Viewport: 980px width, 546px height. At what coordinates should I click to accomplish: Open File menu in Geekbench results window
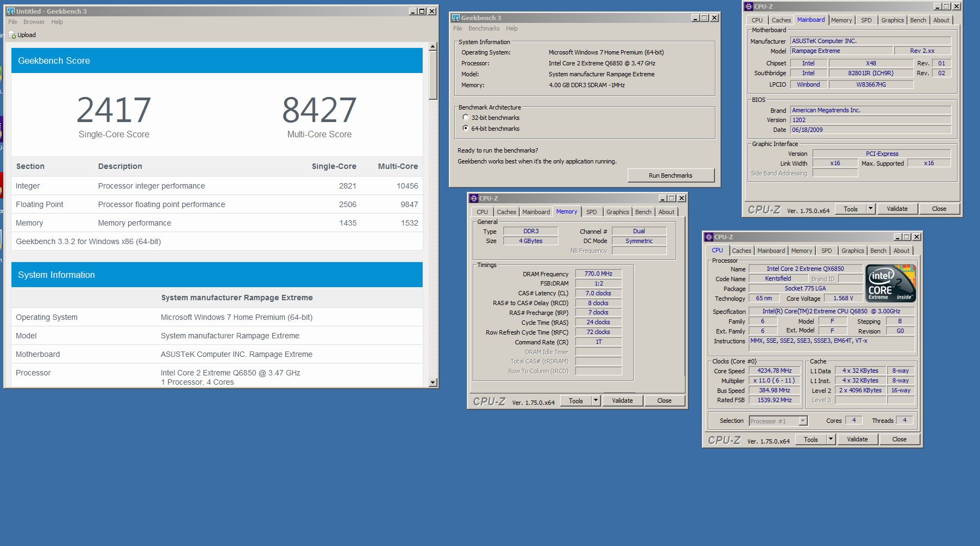pyautogui.click(x=13, y=22)
